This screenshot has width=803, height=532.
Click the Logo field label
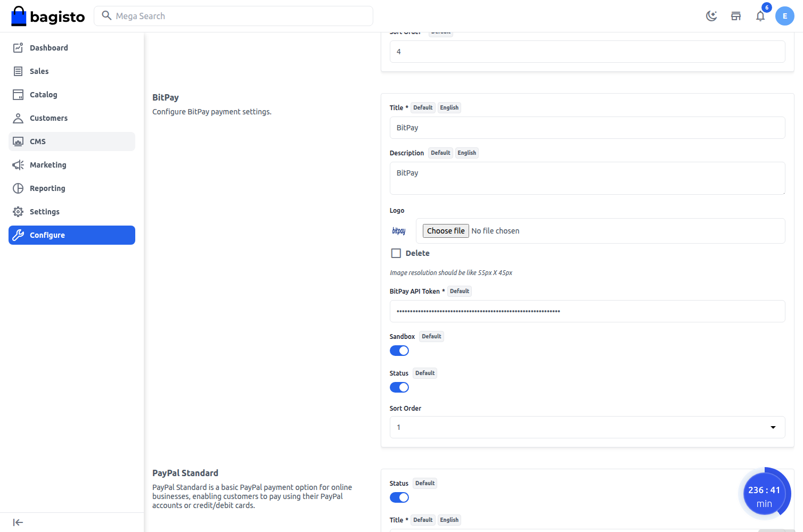tap(397, 211)
